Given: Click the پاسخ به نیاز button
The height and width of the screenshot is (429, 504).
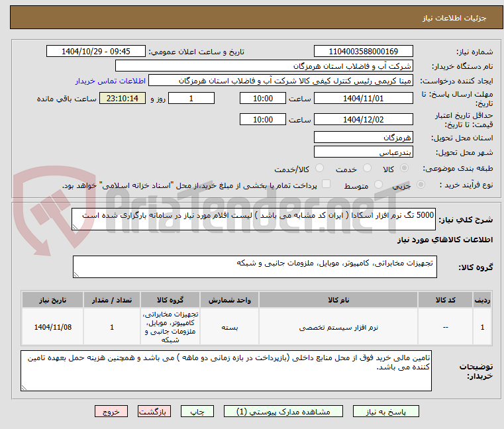Looking at the screenshot, I should (x=385, y=411).
